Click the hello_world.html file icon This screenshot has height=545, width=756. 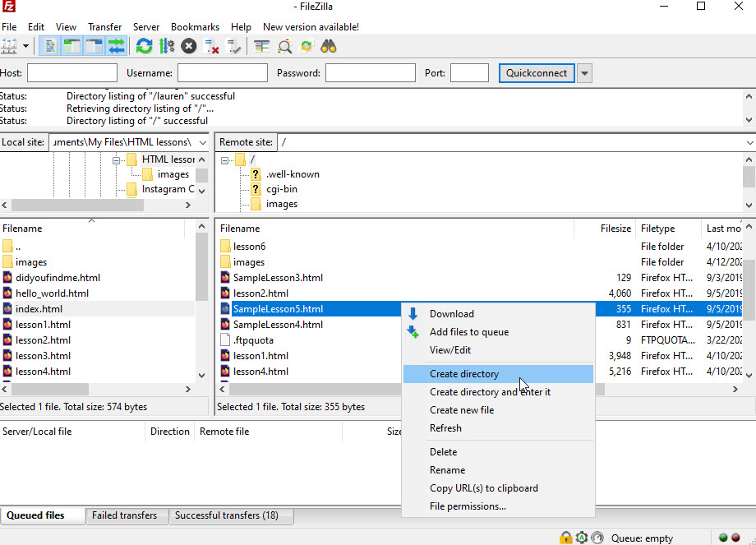click(x=7, y=293)
